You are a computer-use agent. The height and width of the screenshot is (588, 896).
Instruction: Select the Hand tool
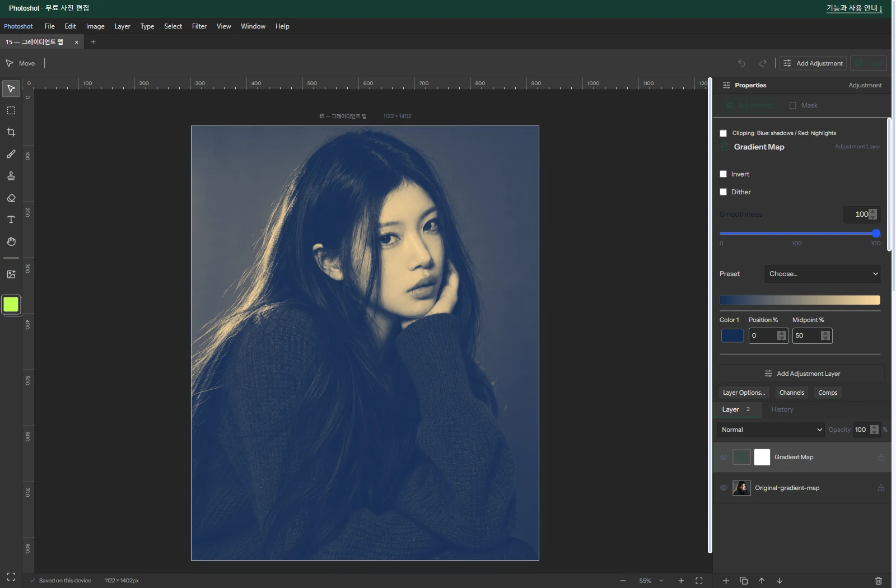pyautogui.click(x=11, y=241)
